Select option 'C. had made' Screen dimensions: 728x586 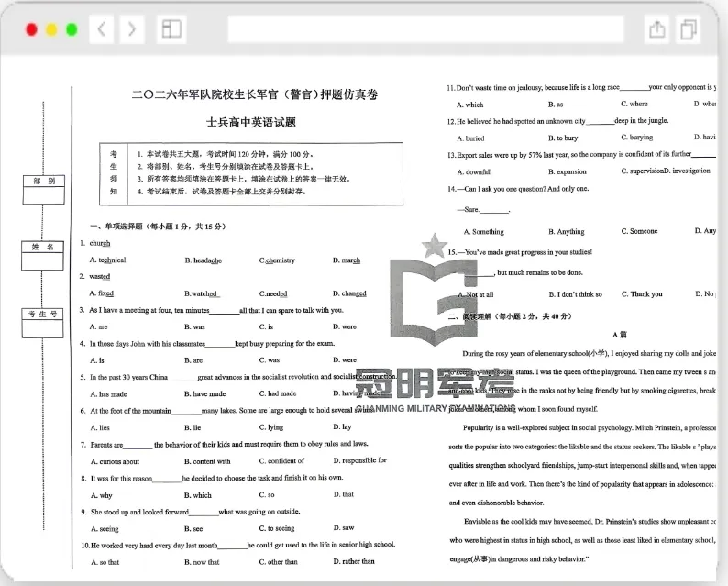point(278,393)
